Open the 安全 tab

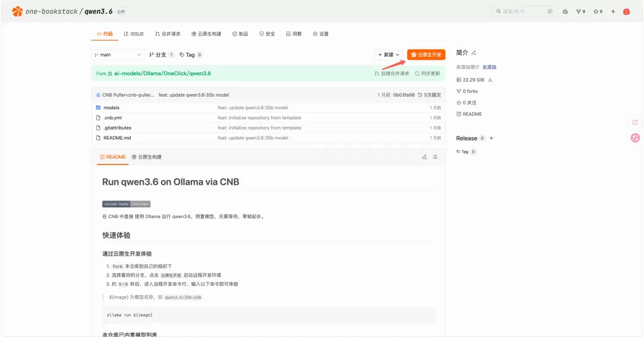[x=267, y=33]
